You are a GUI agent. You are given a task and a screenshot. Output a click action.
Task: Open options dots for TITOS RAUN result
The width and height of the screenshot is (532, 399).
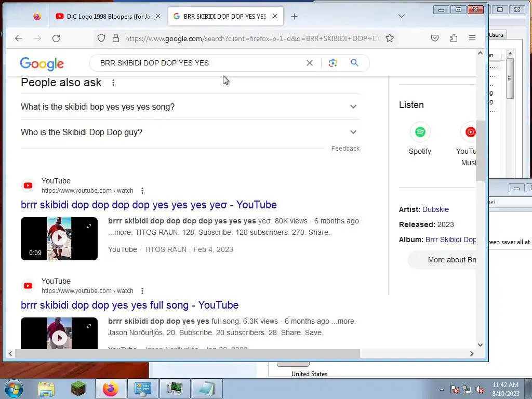(x=142, y=191)
